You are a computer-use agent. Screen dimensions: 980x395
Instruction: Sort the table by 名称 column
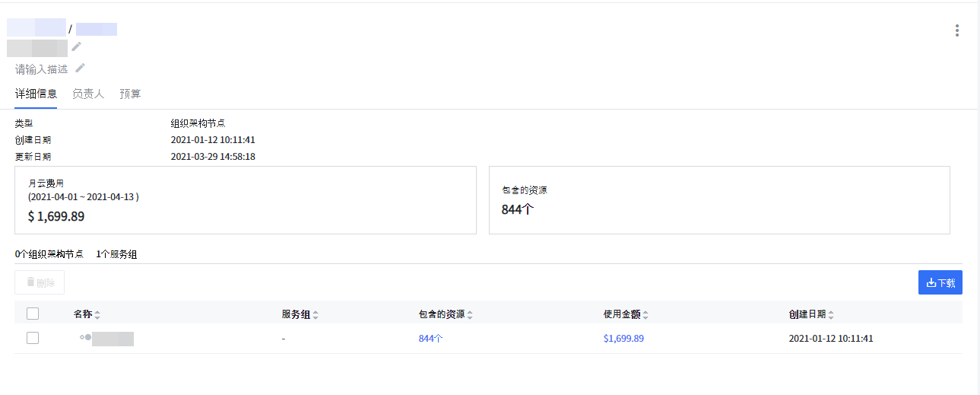pos(97,314)
